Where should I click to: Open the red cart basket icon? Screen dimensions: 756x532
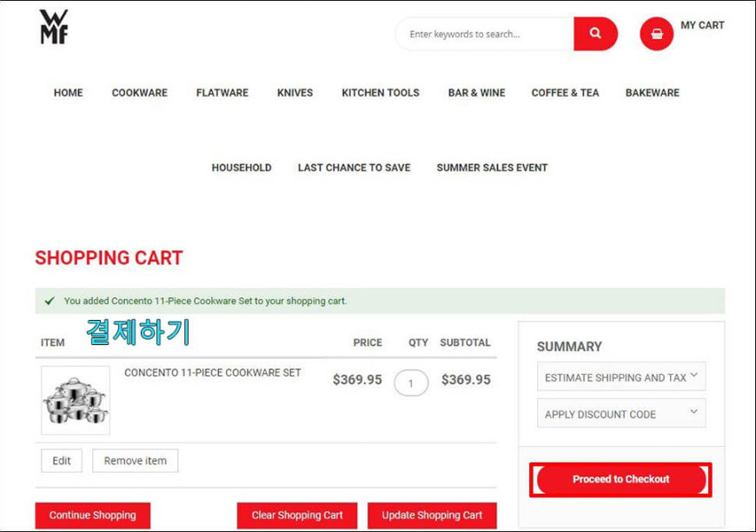[656, 34]
